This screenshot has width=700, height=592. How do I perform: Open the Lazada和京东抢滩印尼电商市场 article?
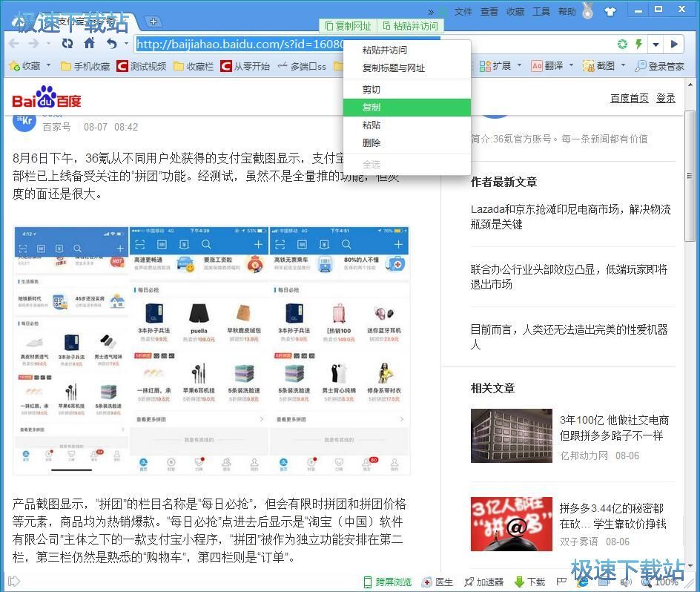pyautogui.click(x=570, y=217)
